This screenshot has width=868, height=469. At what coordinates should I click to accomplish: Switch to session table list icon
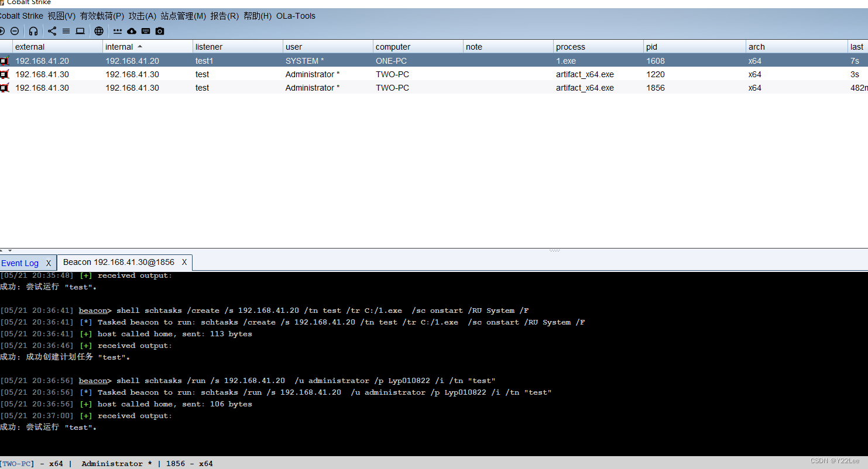pos(66,31)
